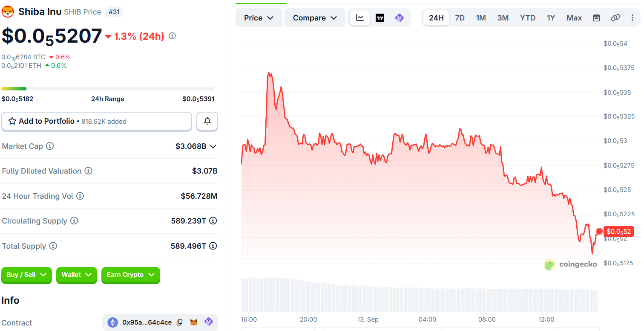Click the chart link copy icon
This screenshot has width=644, height=331.
tap(615, 18)
